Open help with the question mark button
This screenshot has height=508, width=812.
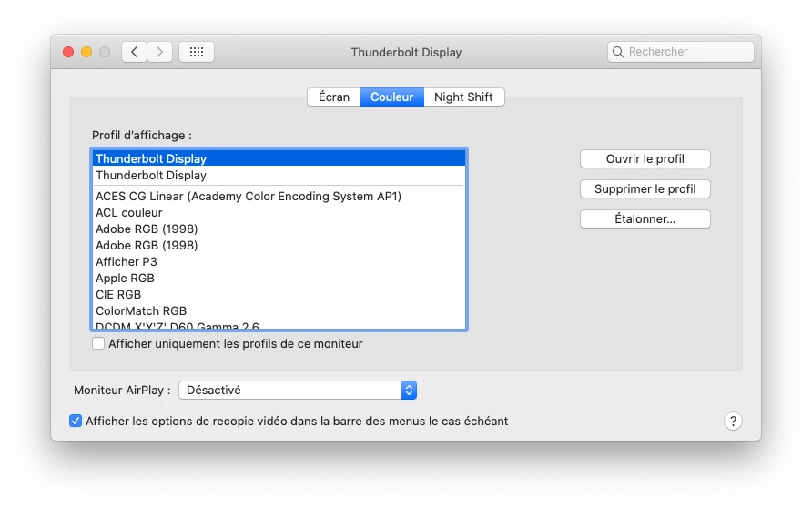(733, 421)
